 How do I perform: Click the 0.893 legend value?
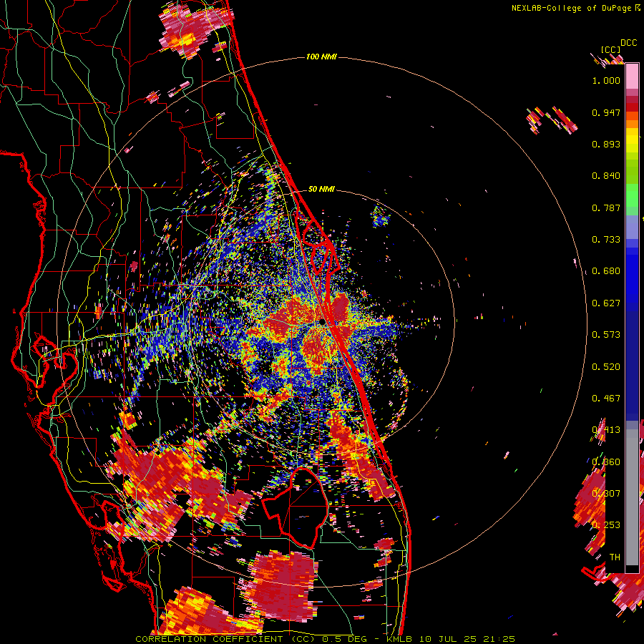(606, 144)
